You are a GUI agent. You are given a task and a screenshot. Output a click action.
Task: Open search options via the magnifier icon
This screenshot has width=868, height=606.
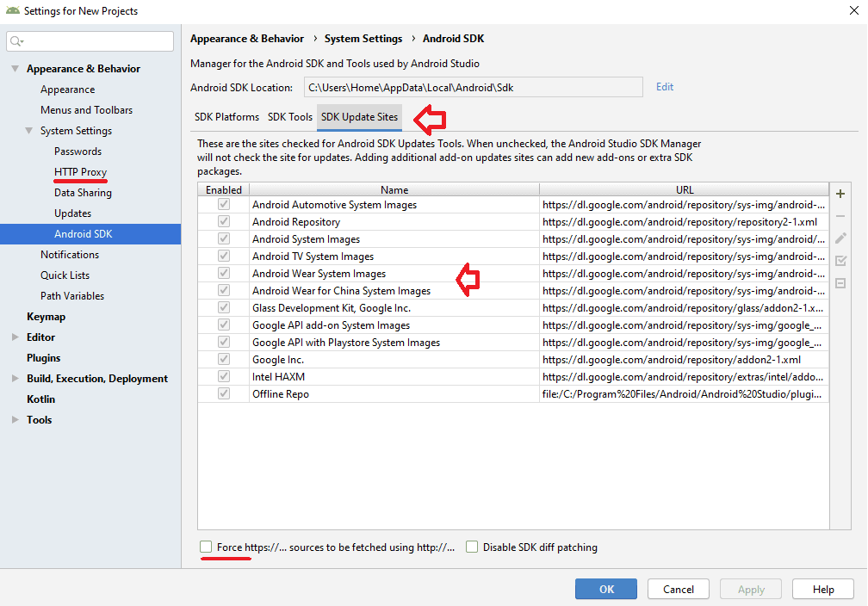click(15, 40)
